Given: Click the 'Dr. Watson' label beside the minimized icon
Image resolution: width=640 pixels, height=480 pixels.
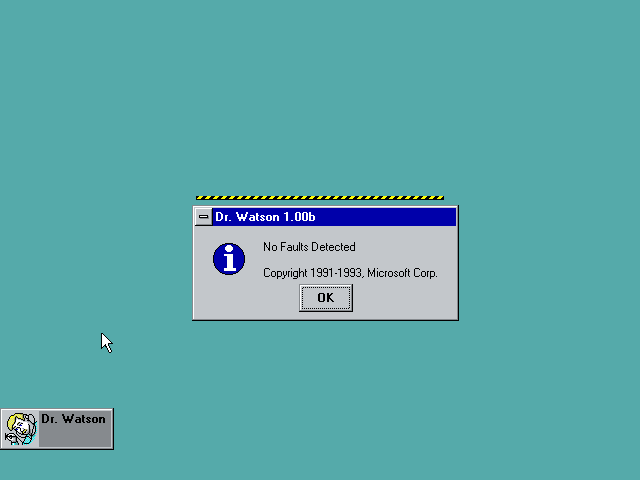Looking at the screenshot, I should pyautogui.click(x=73, y=419).
